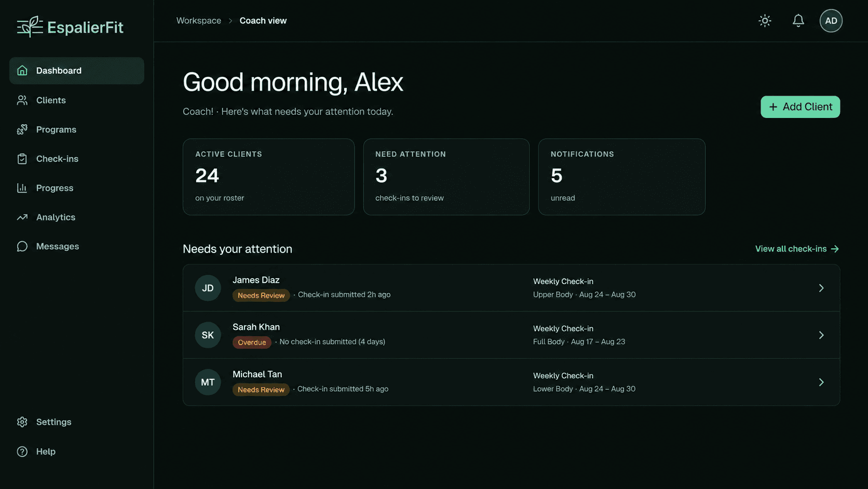The width and height of the screenshot is (868, 489).
Task: Expand James Diaz row chevron
Action: click(821, 288)
